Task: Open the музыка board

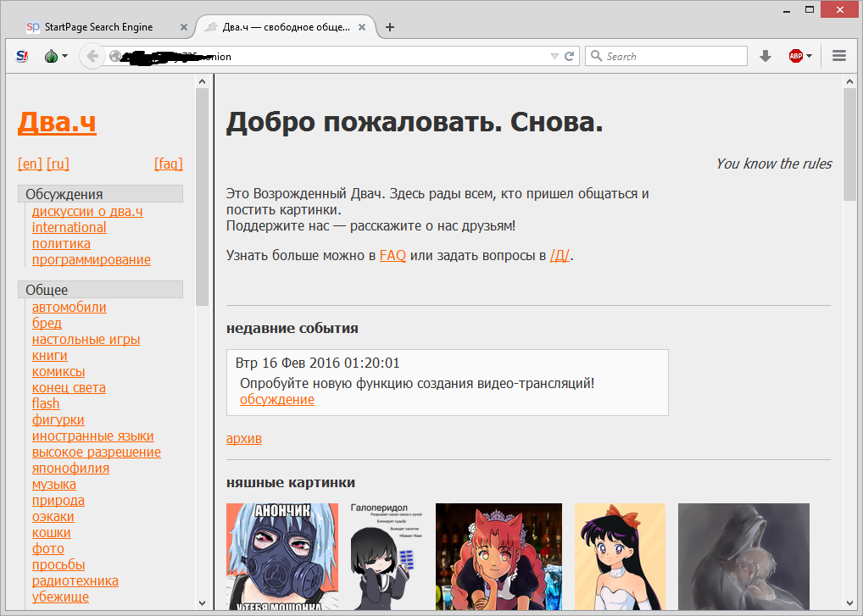Action: pyautogui.click(x=54, y=484)
